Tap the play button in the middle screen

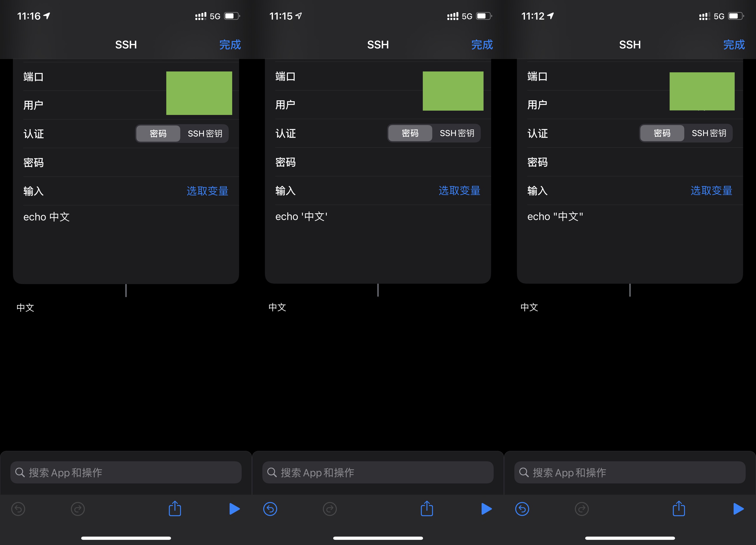click(x=486, y=509)
